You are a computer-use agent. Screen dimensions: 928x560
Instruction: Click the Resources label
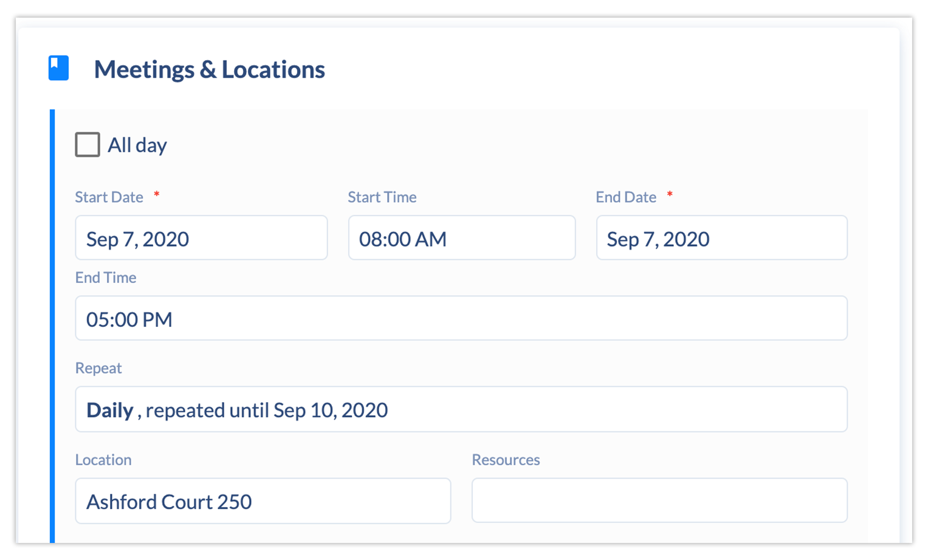click(506, 460)
